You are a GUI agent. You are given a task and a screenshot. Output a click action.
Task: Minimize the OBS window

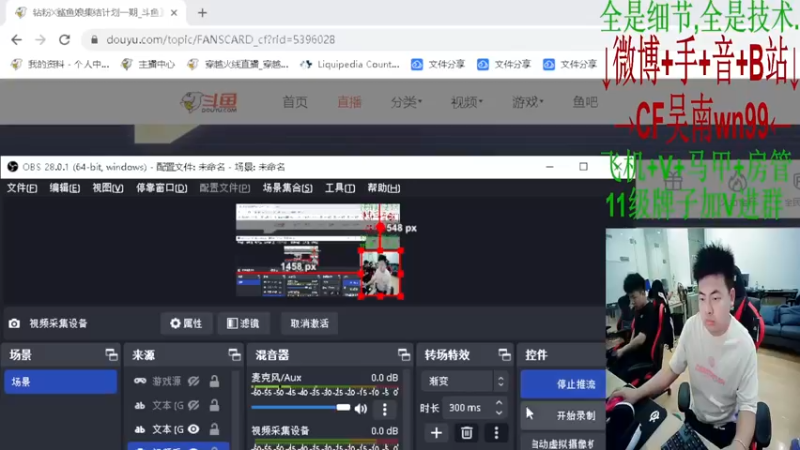pyautogui.click(x=549, y=167)
